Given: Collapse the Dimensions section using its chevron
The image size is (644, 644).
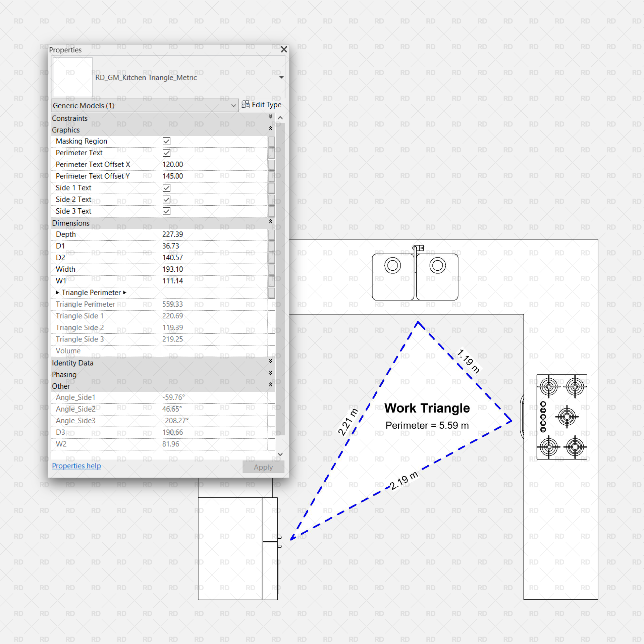Looking at the screenshot, I should click(270, 222).
